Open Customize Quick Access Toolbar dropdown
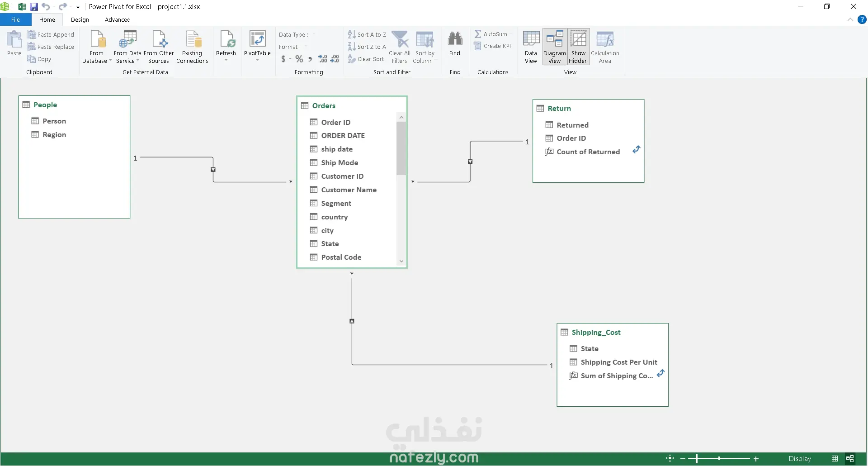The width and height of the screenshot is (868, 466). pos(78,7)
